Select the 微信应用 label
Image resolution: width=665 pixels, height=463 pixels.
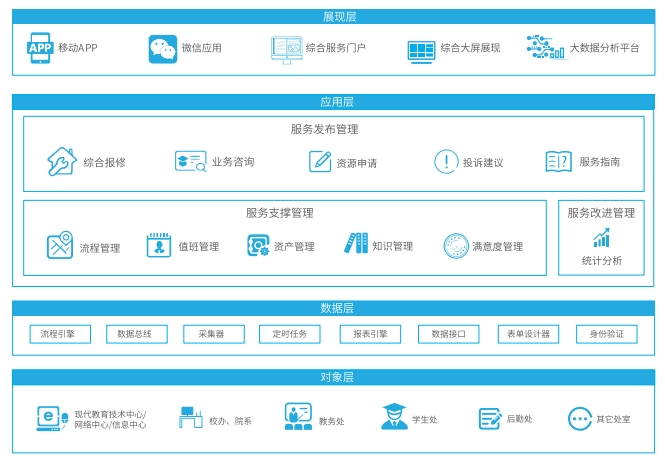(202, 47)
